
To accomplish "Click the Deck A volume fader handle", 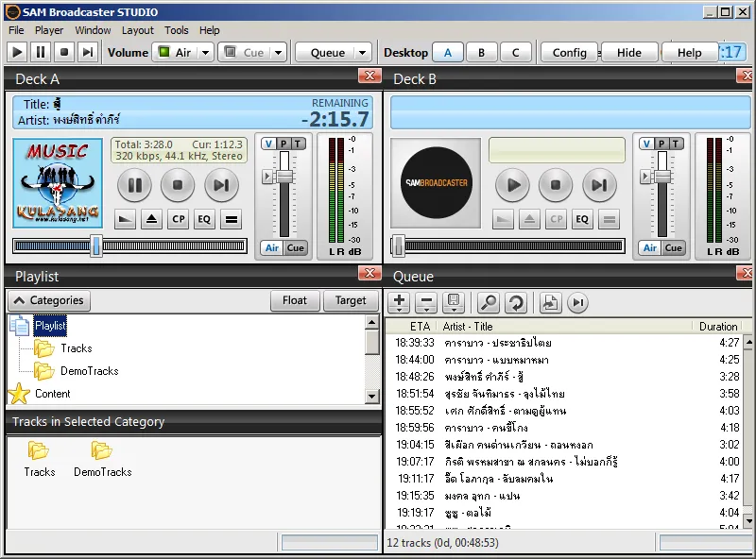I will coord(284,177).
